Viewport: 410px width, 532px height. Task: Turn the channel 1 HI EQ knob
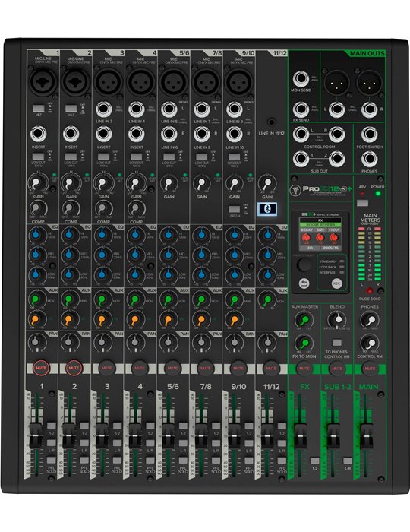pyautogui.click(x=37, y=234)
